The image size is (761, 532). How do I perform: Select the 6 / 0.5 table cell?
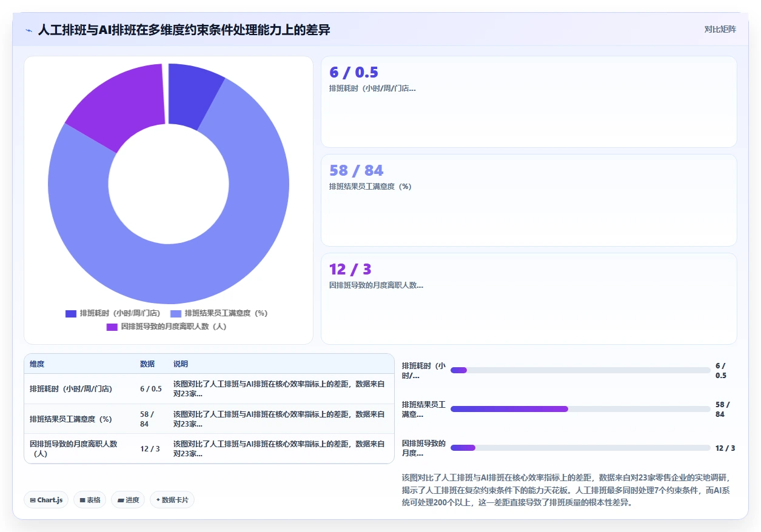(x=151, y=389)
